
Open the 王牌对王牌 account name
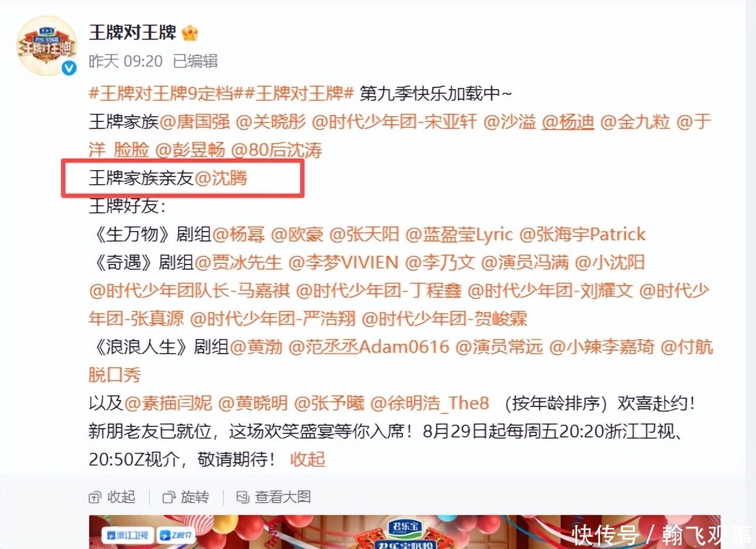coord(132,32)
